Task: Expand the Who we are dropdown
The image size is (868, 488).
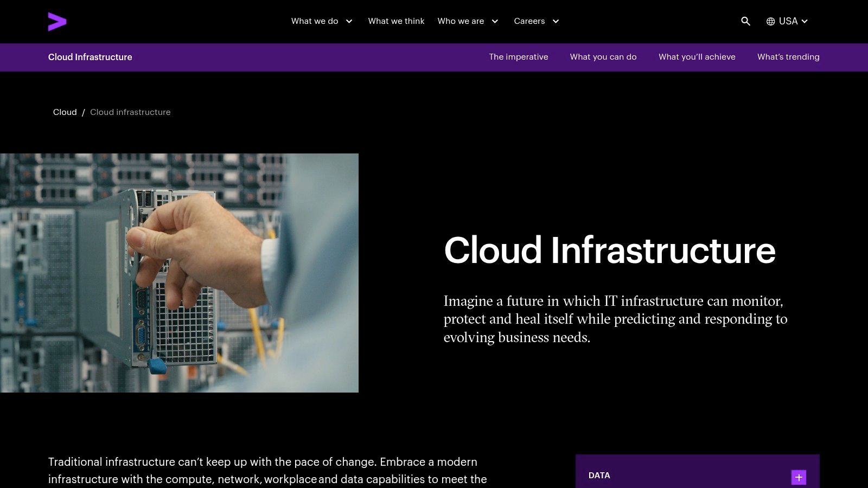Action: coord(468,21)
